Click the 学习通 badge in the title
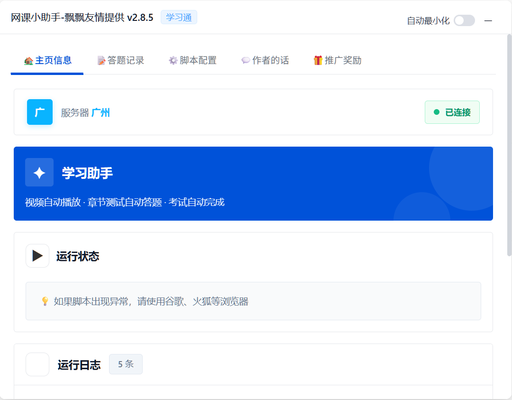The width and height of the screenshot is (512, 400). tap(179, 17)
